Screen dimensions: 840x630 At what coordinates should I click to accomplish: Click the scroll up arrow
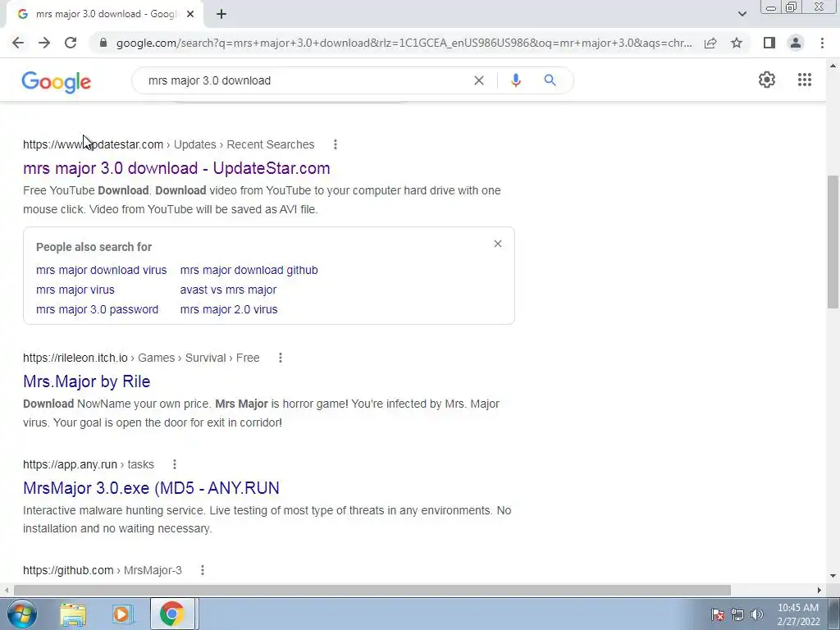click(833, 66)
